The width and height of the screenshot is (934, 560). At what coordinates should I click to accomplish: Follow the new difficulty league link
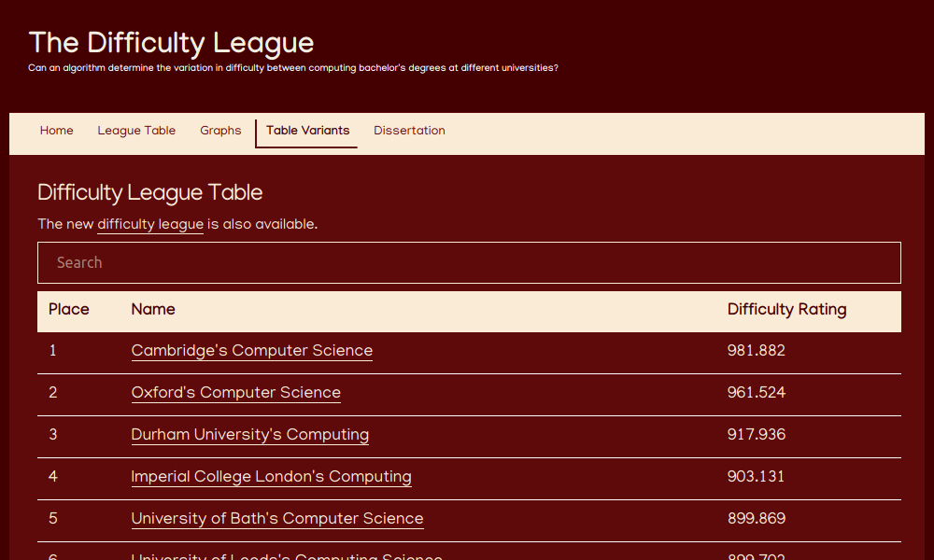point(150,224)
